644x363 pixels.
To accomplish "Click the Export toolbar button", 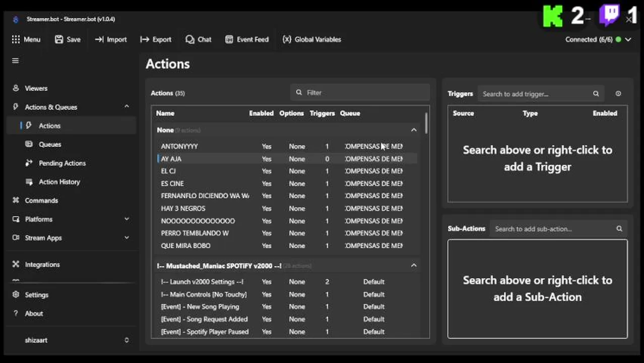I will (x=156, y=39).
